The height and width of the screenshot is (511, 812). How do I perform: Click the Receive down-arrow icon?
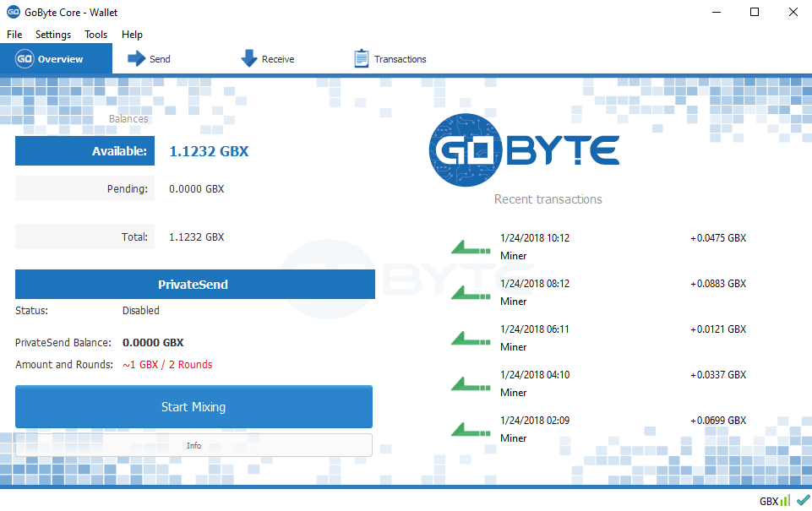(248, 58)
